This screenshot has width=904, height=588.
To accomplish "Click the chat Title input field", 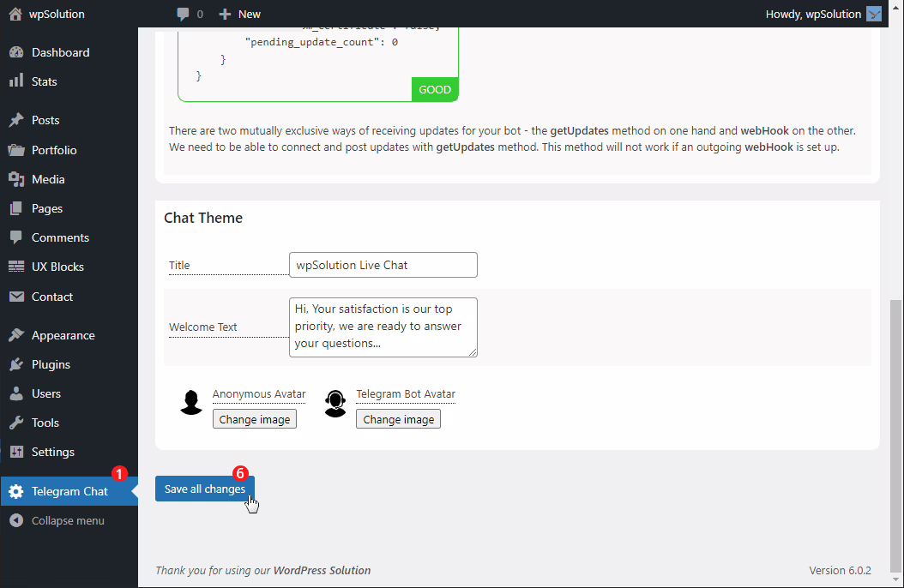I will [x=383, y=265].
